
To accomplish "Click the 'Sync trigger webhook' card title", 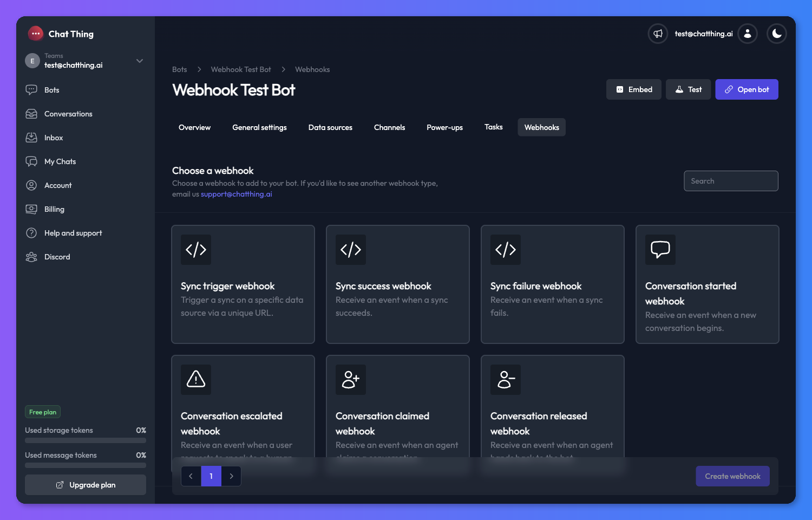I will click(228, 286).
